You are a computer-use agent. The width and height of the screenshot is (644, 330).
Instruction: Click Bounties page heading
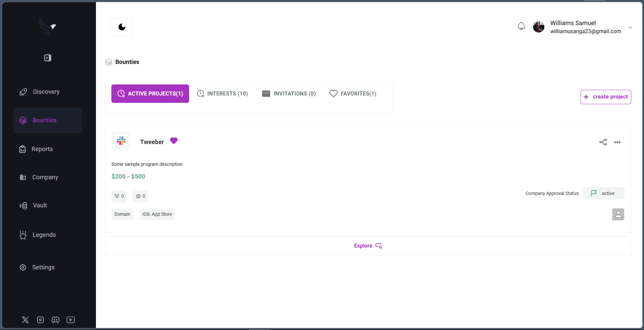[127, 62]
